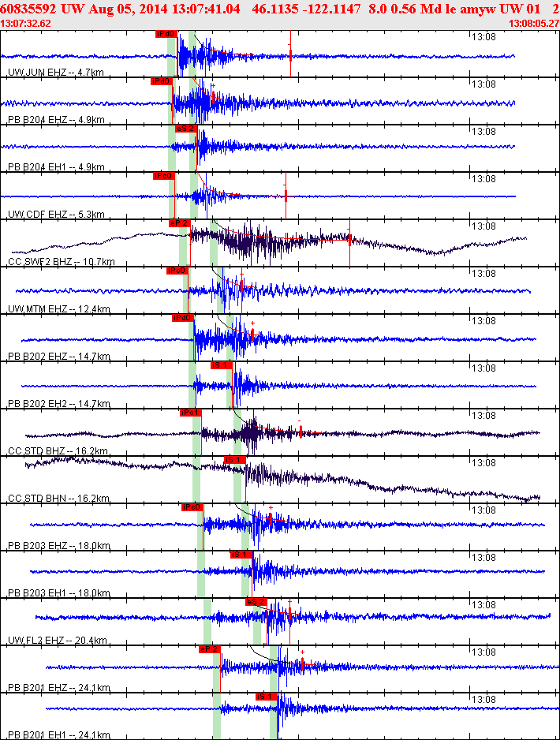Click the 13:08 time tick on CC STD BHN trace
This screenshot has height=740, width=560.
pos(483,462)
